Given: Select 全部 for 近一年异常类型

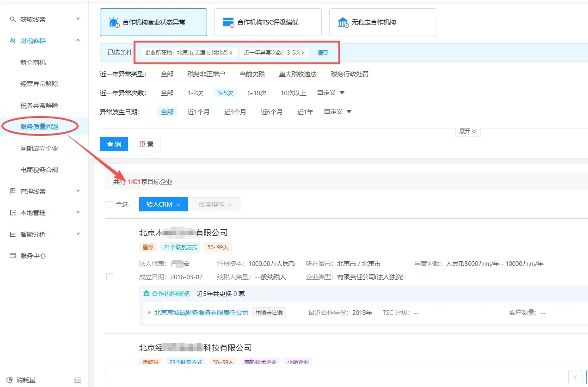Looking at the screenshot, I should tap(167, 74).
